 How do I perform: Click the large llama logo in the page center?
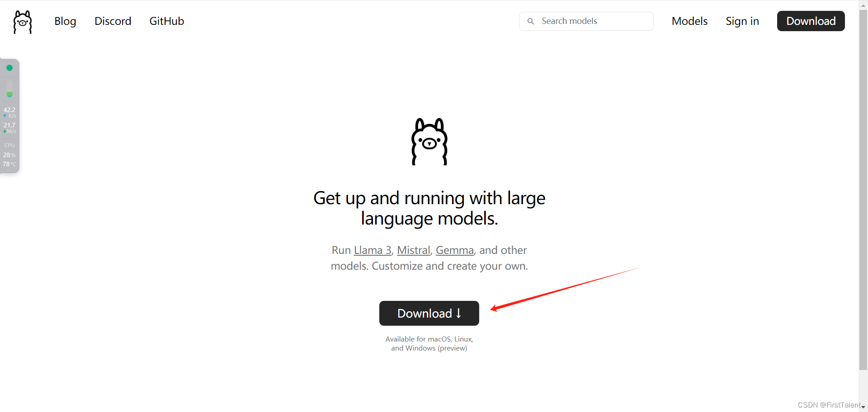[x=429, y=141]
